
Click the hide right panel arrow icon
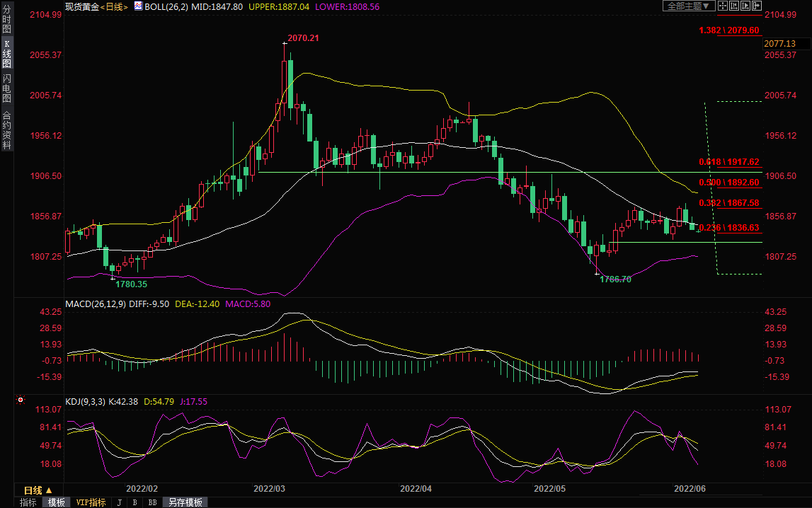756,6
